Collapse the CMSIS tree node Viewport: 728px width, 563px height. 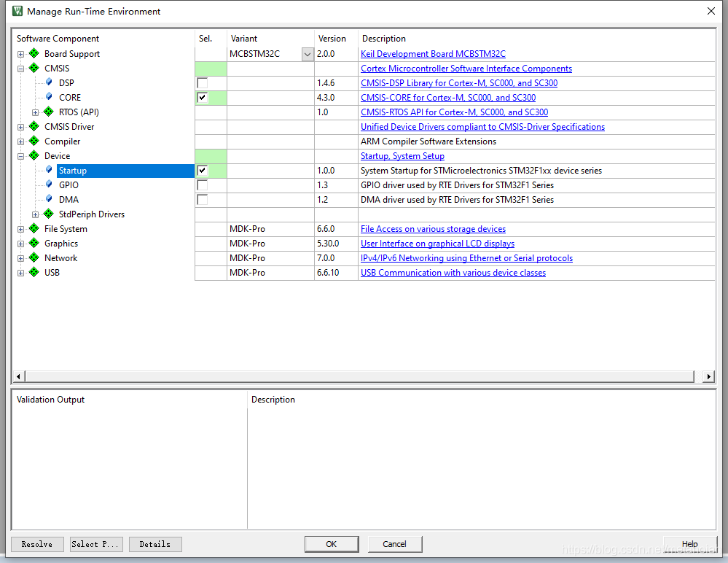(20, 69)
